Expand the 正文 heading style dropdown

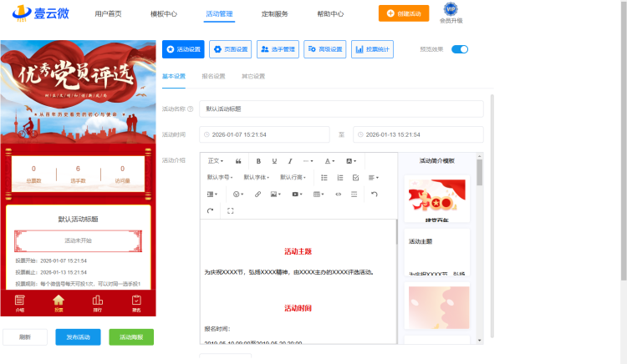215,160
